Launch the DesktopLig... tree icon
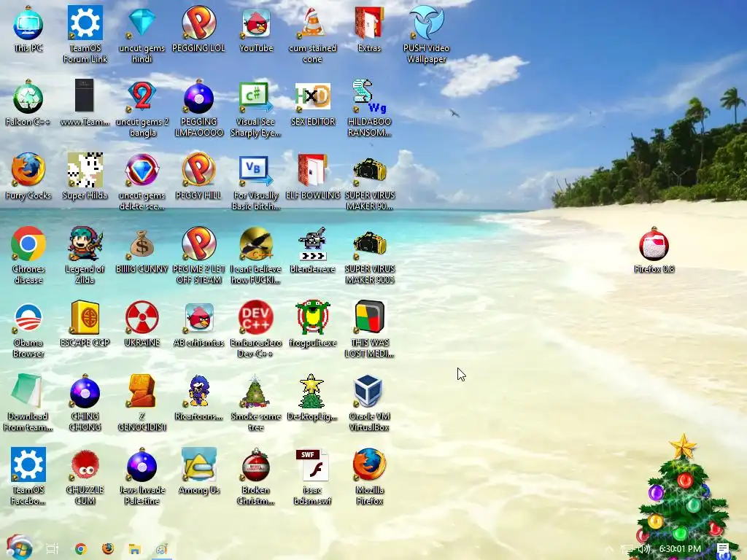The image size is (747, 560). pyautogui.click(x=312, y=397)
